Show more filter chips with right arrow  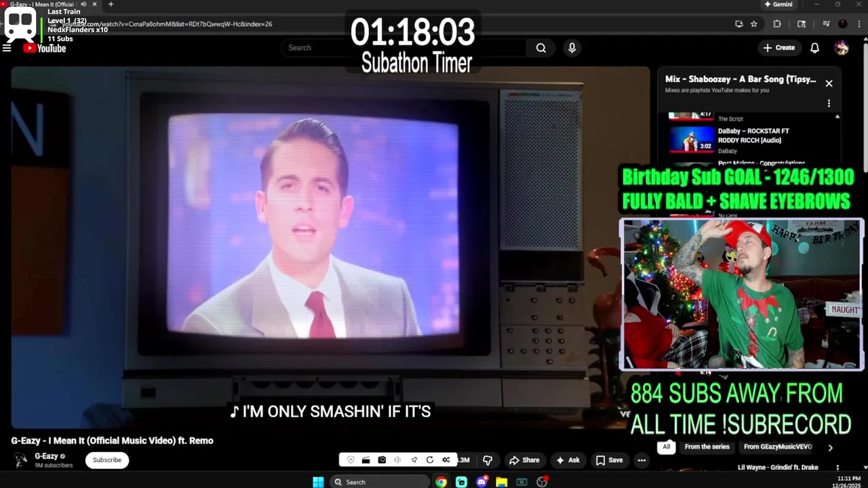pyautogui.click(x=830, y=447)
